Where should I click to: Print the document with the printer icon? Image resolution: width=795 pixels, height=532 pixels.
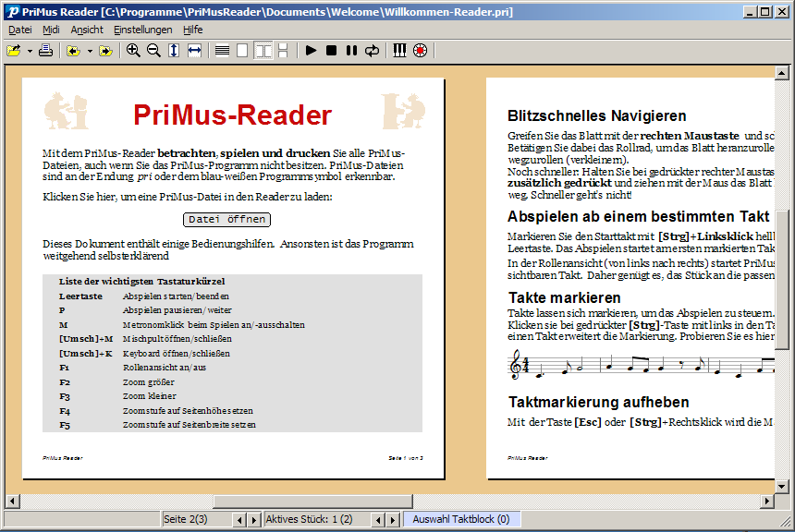[x=45, y=50]
